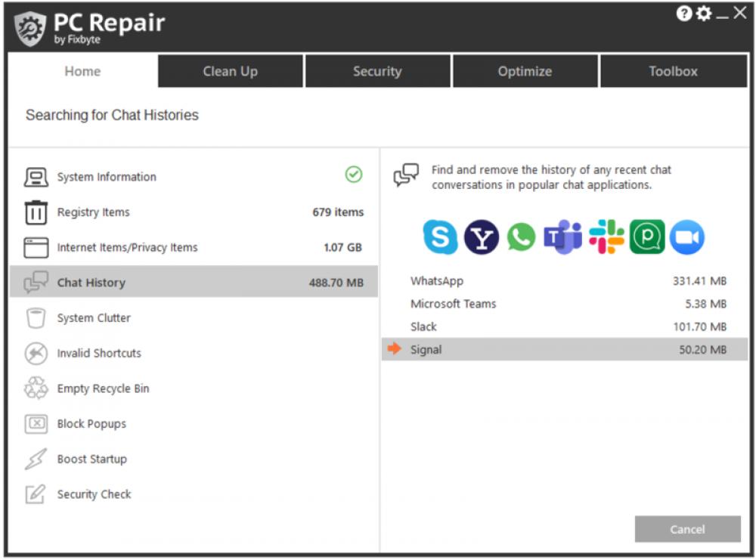Select the Slack icon
The width and height of the screenshot is (756, 560).
(606, 237)
